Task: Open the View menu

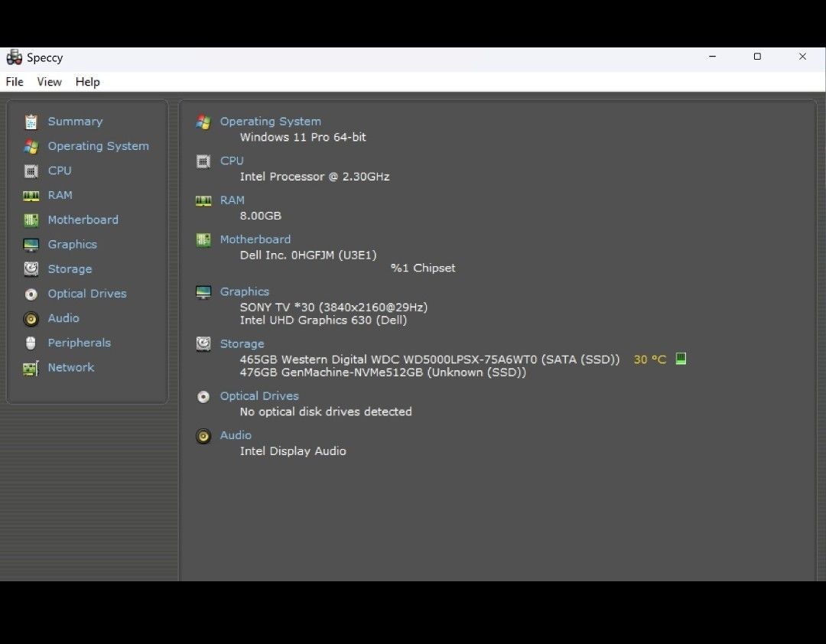Action: tap(49, 82)
